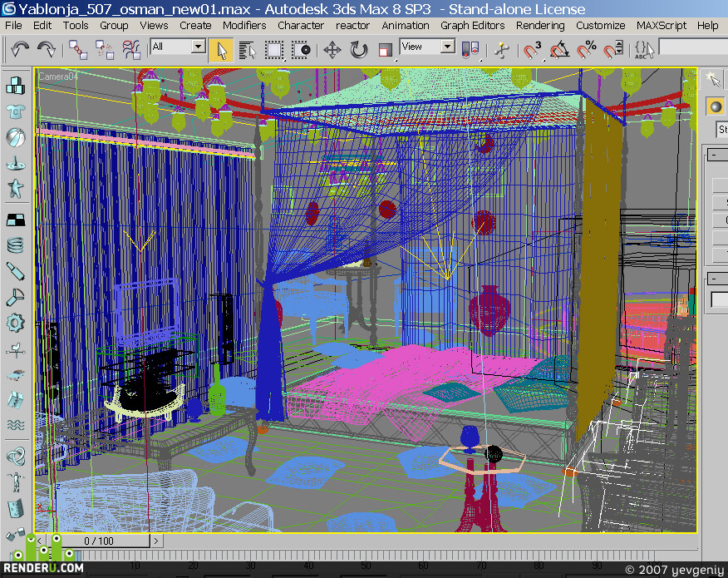Image resolution: width=728 pixels, height=578 pixels.
Task: Step to the next frame arrow
Action: tap(156, 541)
